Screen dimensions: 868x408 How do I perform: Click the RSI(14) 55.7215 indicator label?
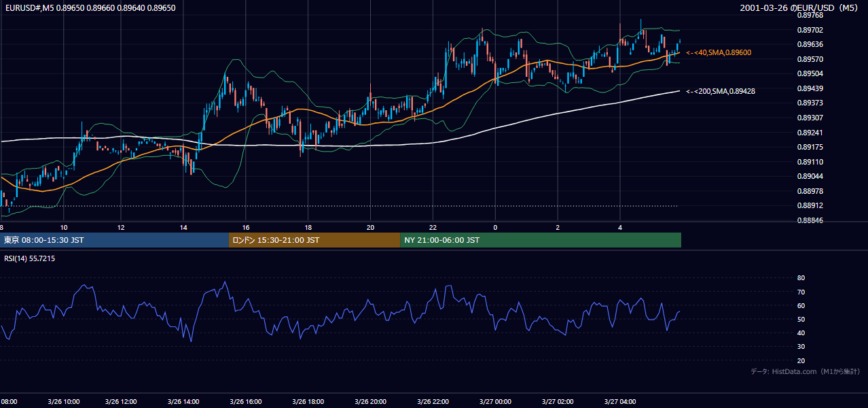pyautogui.click(x=30, y=258)
